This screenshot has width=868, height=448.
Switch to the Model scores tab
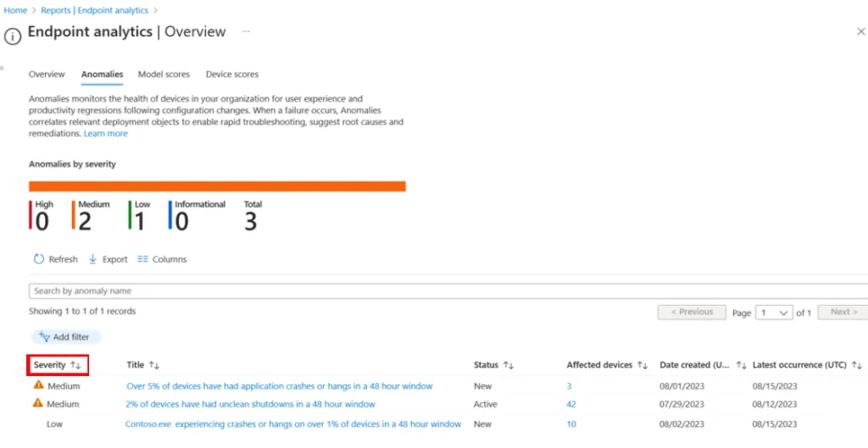[x=164, y=75]
